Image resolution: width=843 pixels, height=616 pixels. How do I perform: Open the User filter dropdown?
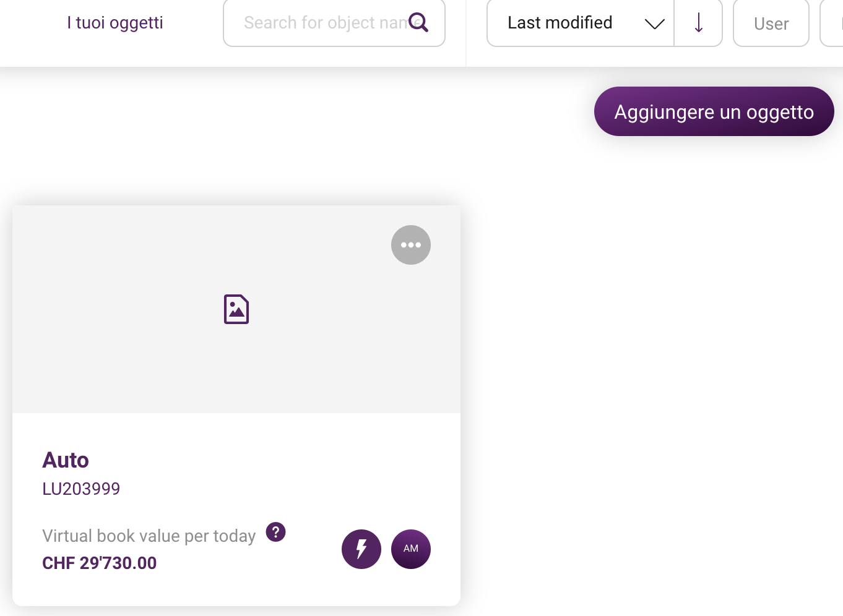[771, 23]
